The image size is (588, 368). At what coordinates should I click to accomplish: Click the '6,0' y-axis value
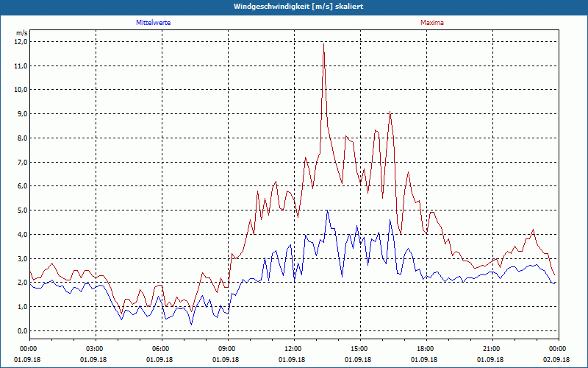(x=23, y=186)
